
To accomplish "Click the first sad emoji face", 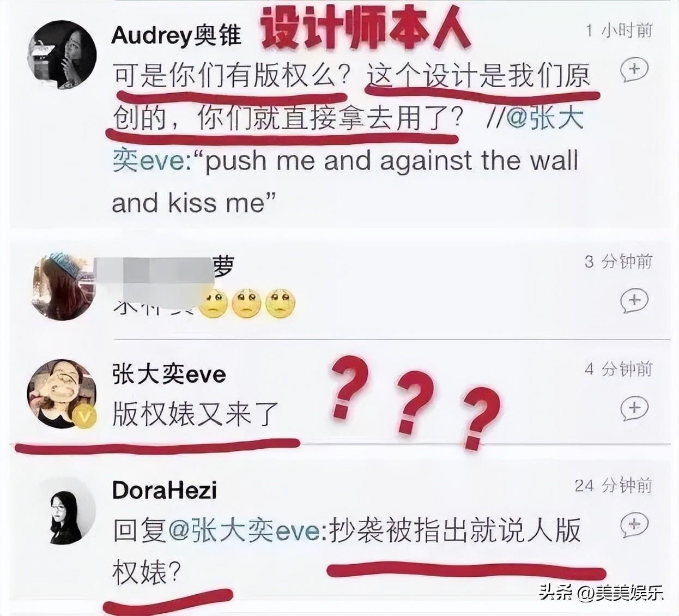I will [214, 303].
